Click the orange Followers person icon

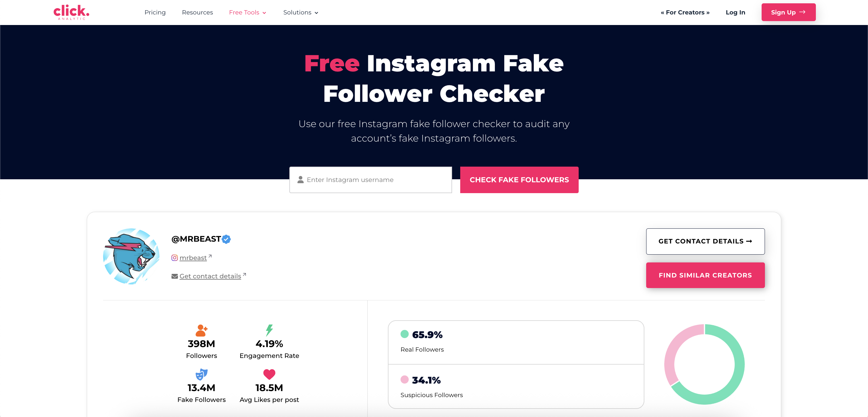pos(201,330)
